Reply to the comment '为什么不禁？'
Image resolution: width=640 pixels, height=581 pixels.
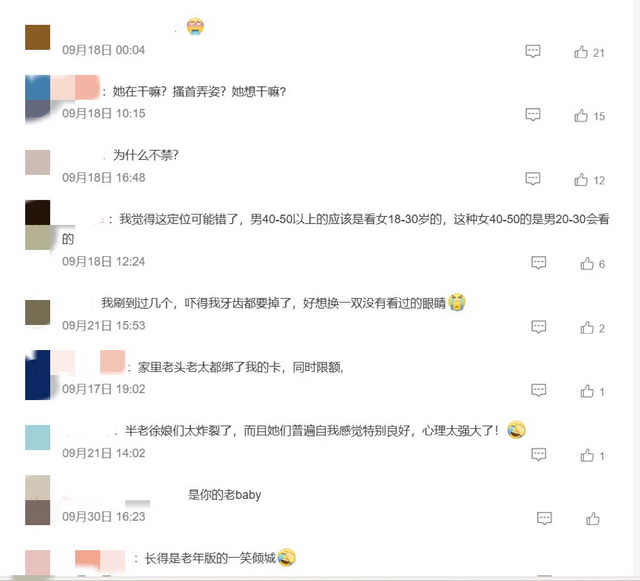[x=533, y=178]
